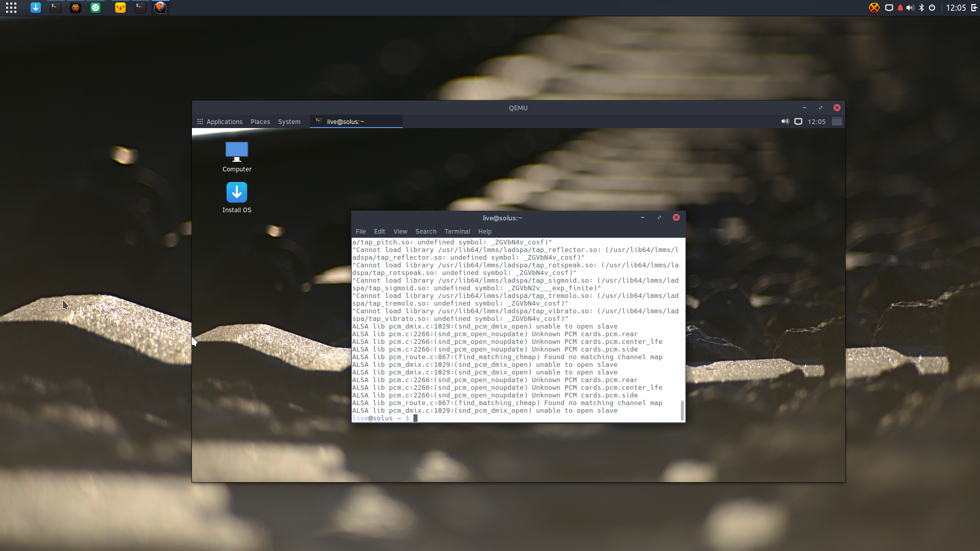Screen dimensions: 980x551
Task: Select the Install OS desktop icon
Action: 237,198
